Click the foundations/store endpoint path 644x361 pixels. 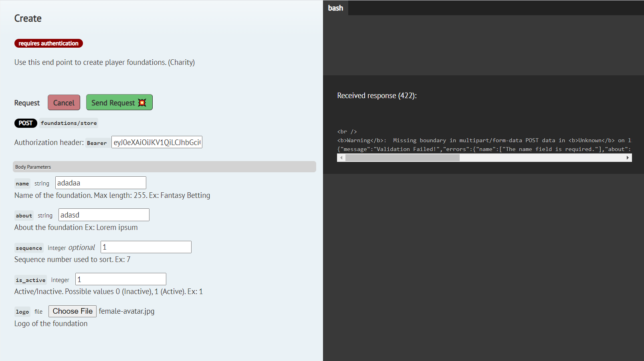[69, 123]
